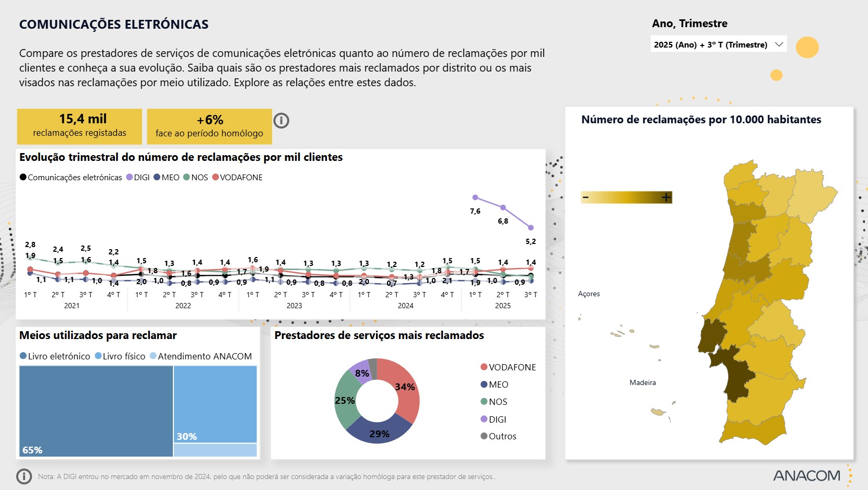The image size is (868, 490).
Task: Click the DIGI legend marker in line chart
Action: (x=130, y=178)
